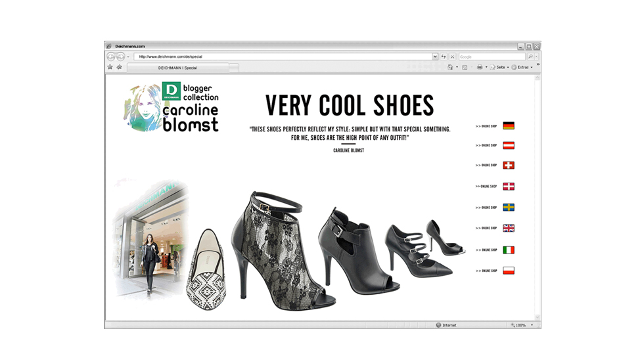The image size is (644, 356).
Task: Click the Print icon
Action: coord(479,68)
